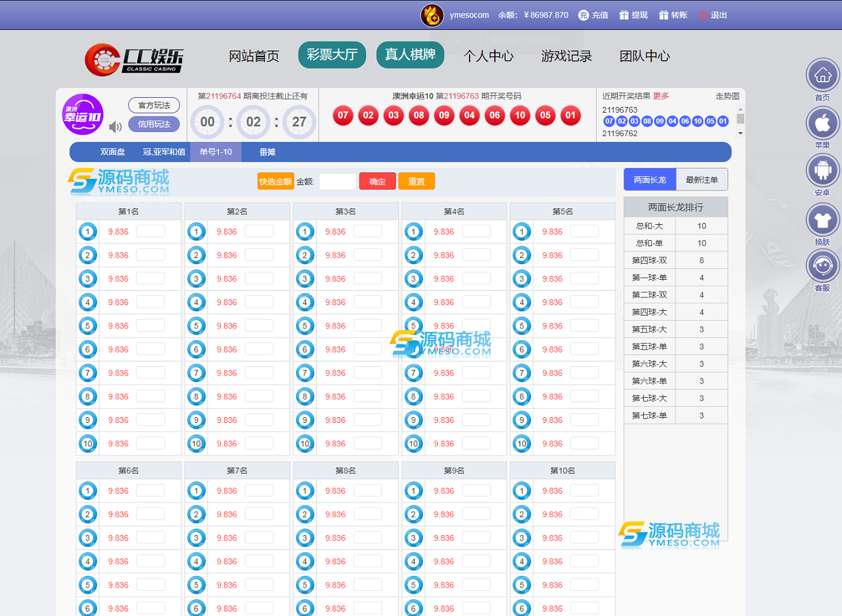Click the orange 重置 reset button

(416, 181)
